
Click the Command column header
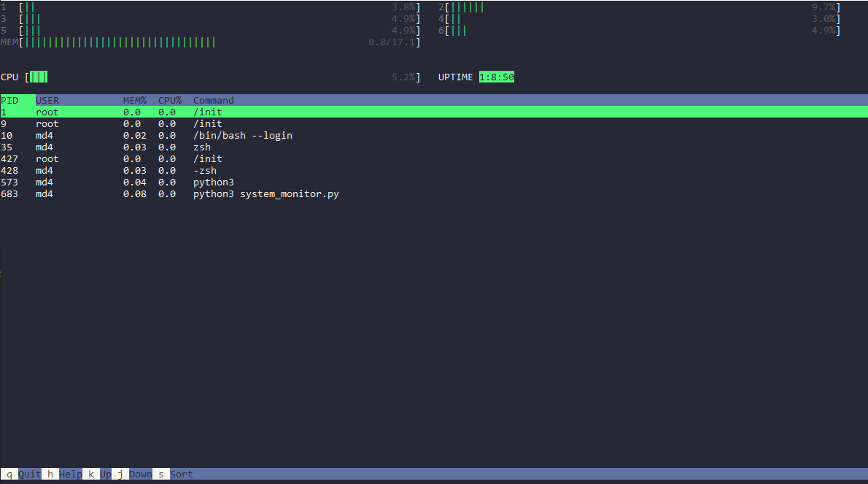214,100
